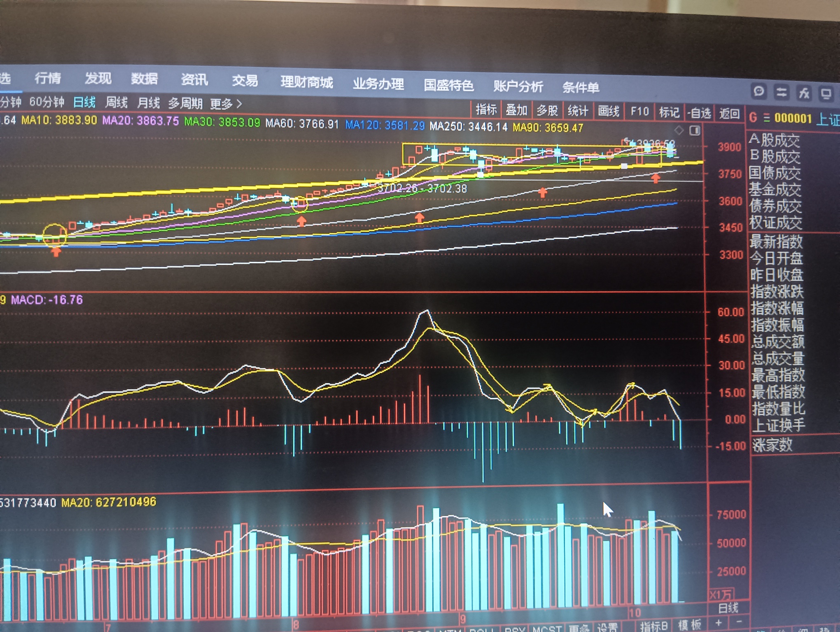Click the diamond icon above the chart

point(679,130)
